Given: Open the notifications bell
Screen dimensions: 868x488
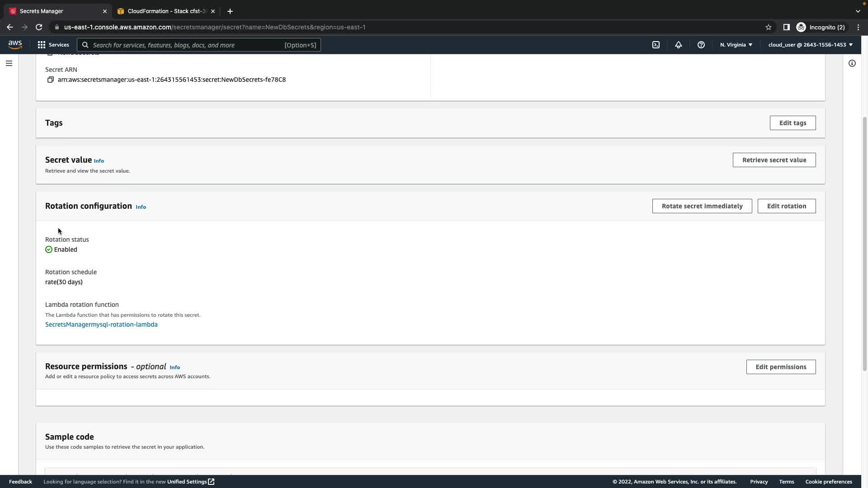Looking at the screenshot, I should coord(679,45).
